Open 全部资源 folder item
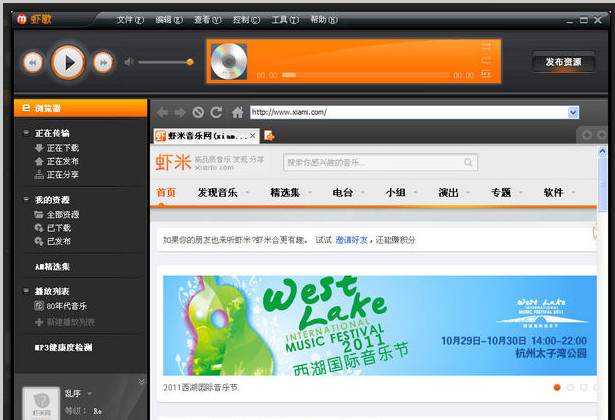 tap(57, 215)
